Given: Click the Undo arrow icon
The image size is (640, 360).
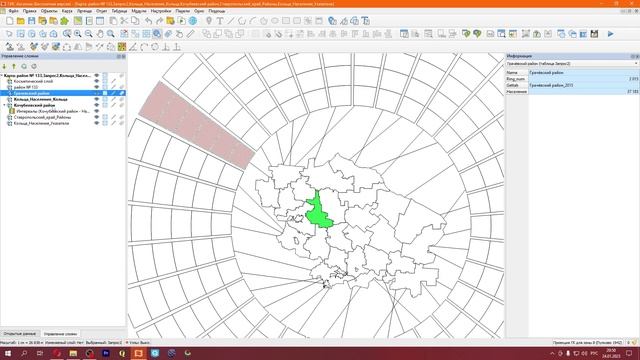Looking at the screenshot, I should point(149,21).
